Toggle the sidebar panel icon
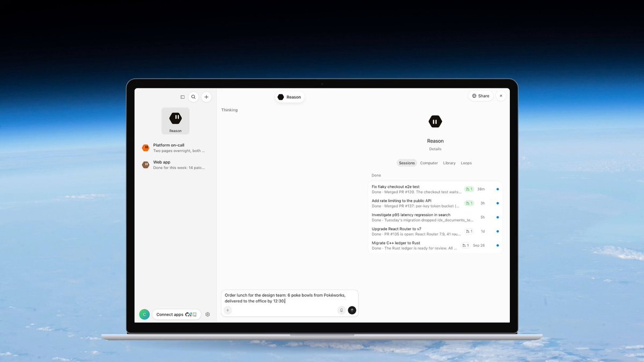Image resolution: width=644 pixels, height=362 pixels. pyautogui.click(x=182, y=97)
